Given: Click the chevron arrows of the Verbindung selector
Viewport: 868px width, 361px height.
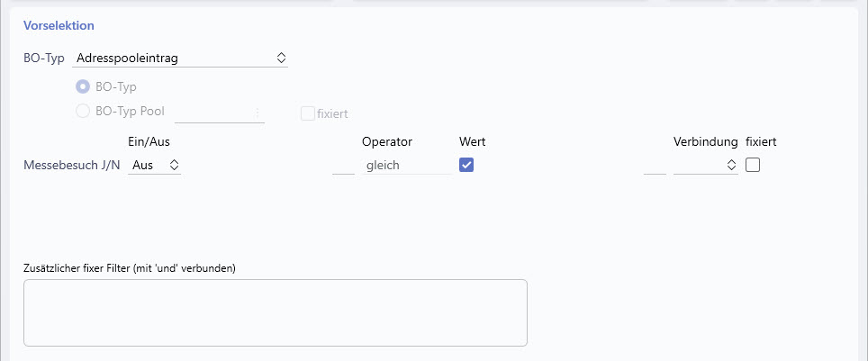Looking at the screenshot, I should pos(731,165).
